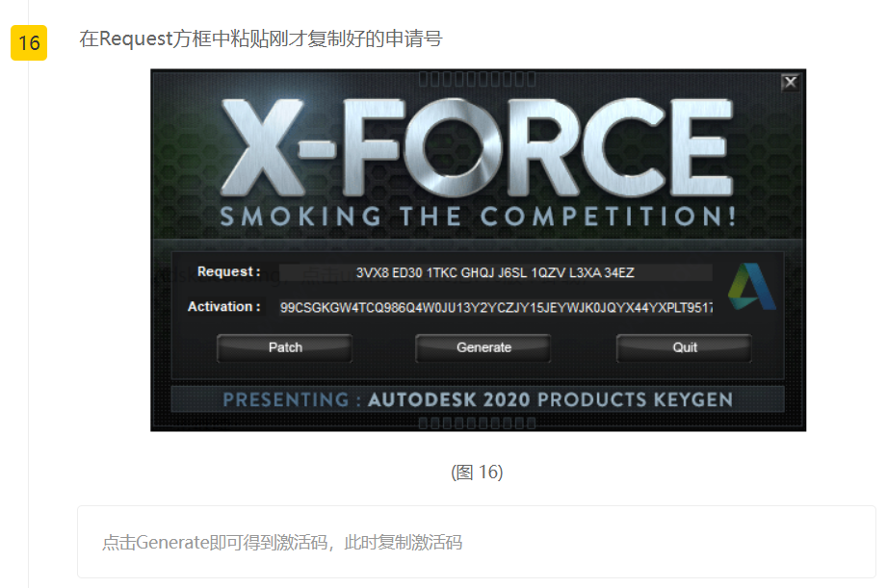887x588 pixels.
Task: Click the X-FORCE metallic logo
Action: [x=477, y=148]
